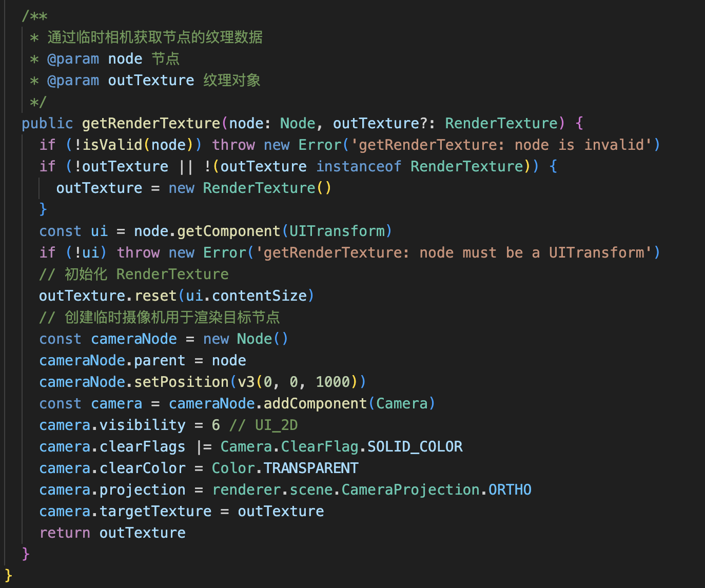
Task: Place cursor on the number 1000
Action: point(332,382)
